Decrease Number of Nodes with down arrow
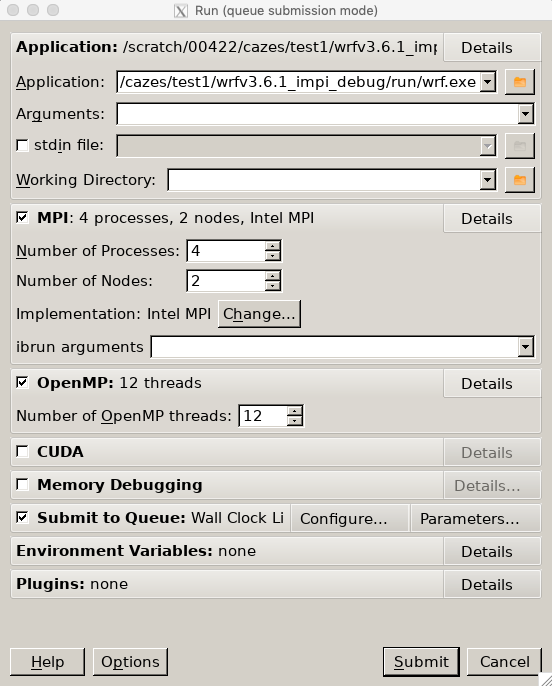The height and width of the screenshot is (686, 552). tap(273, 286)
